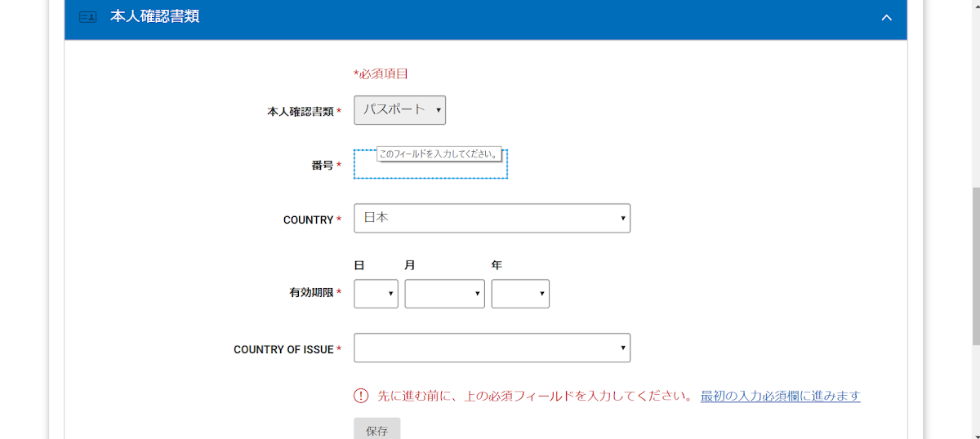The image size is (980, 439).
Task: Click the *必須項目 note text
Action: [x=381, y=73]
